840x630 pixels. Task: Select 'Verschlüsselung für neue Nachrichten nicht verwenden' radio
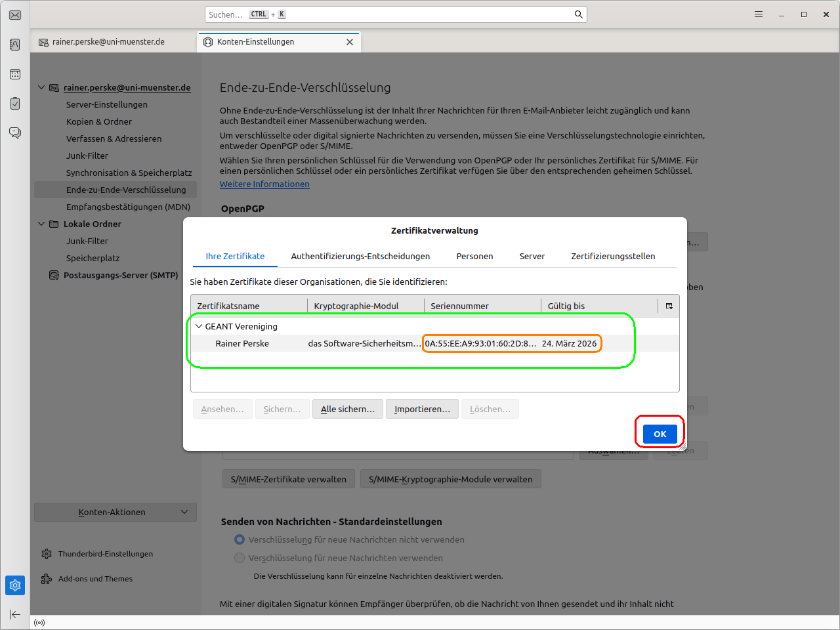(240, 539)
